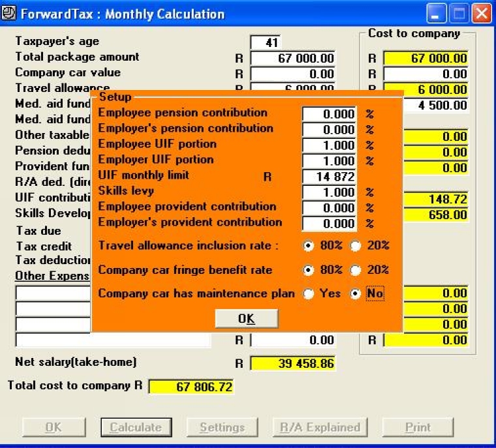496x448 pixels.
Task: Select 80% travel allowance inclusion rate
Action: [x=309, y=246]
